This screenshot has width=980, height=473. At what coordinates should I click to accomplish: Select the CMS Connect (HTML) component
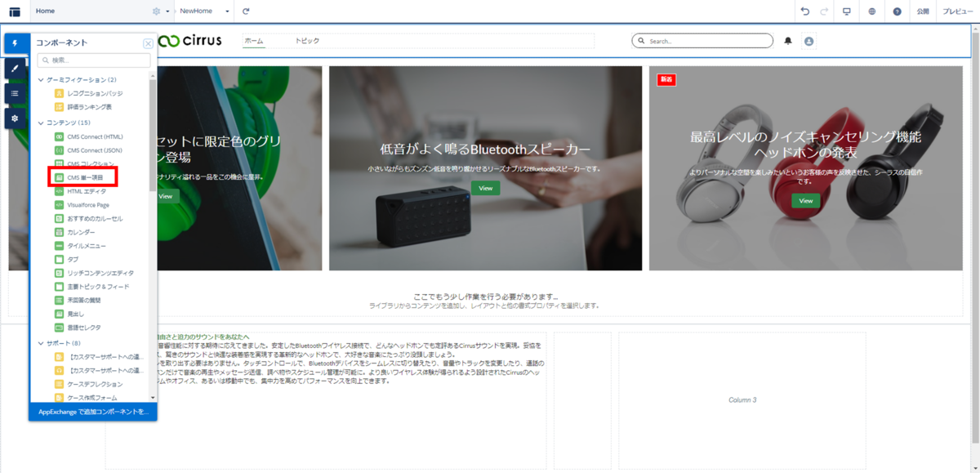point(88,136)
